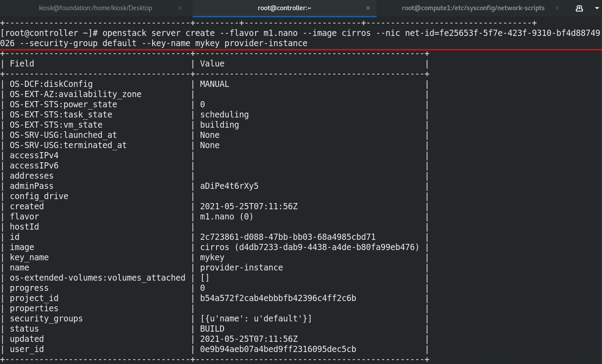Image resolution: width=602 pixels, height=364 pixels.
Task: Click the instance id value starting 2c723861
Action: point(287,237)
